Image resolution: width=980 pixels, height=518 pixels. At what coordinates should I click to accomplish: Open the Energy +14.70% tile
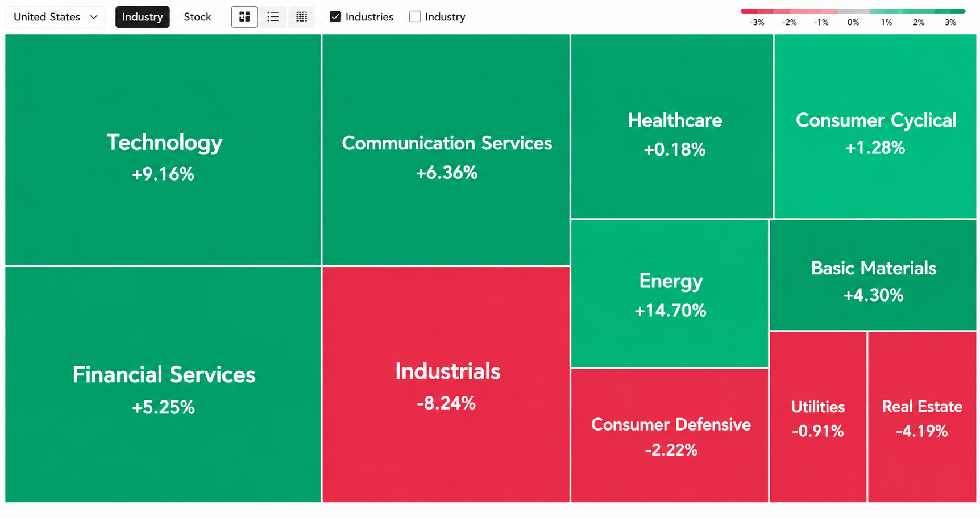(670, 294)
